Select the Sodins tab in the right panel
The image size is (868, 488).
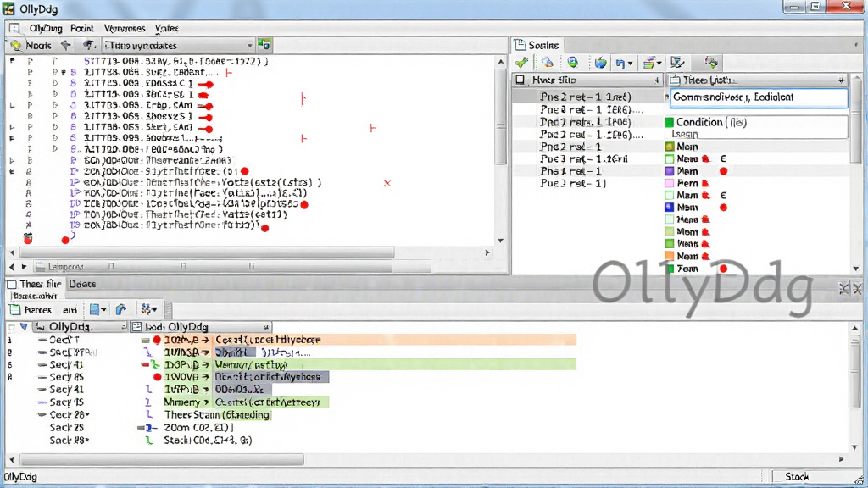pos(537,45)
